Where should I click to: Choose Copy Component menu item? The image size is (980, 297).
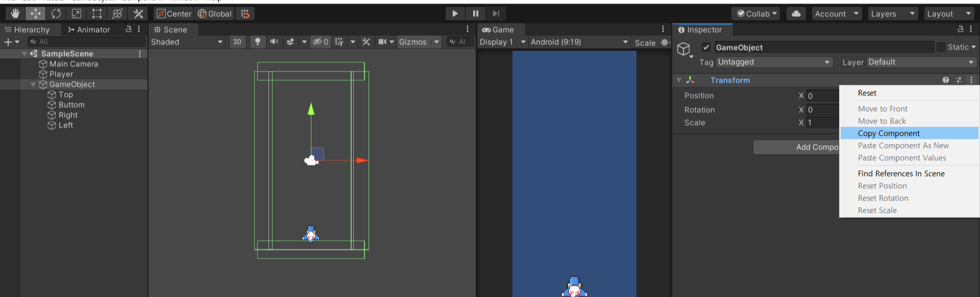pos(909,133)
